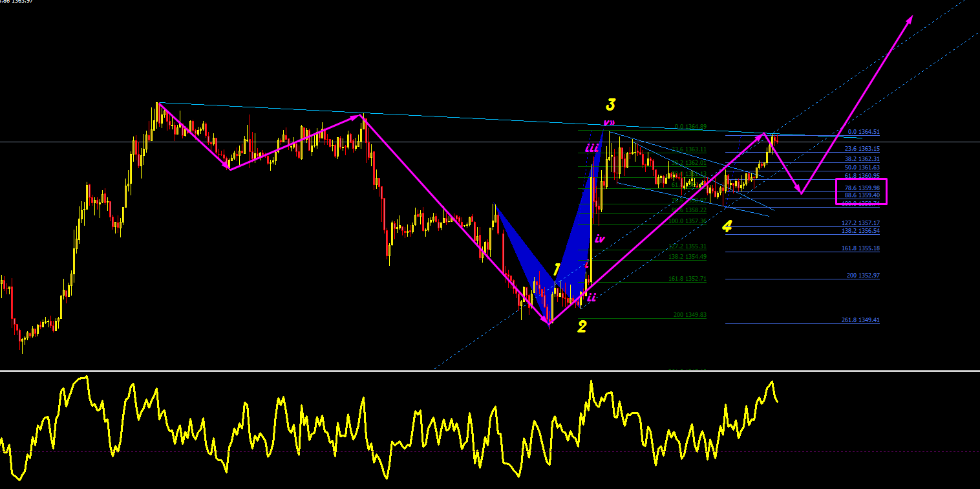This screenshot has width=980, height=489.
Task: Select the Fibonacci label "200 1352.97"
Action: (863, 276)
